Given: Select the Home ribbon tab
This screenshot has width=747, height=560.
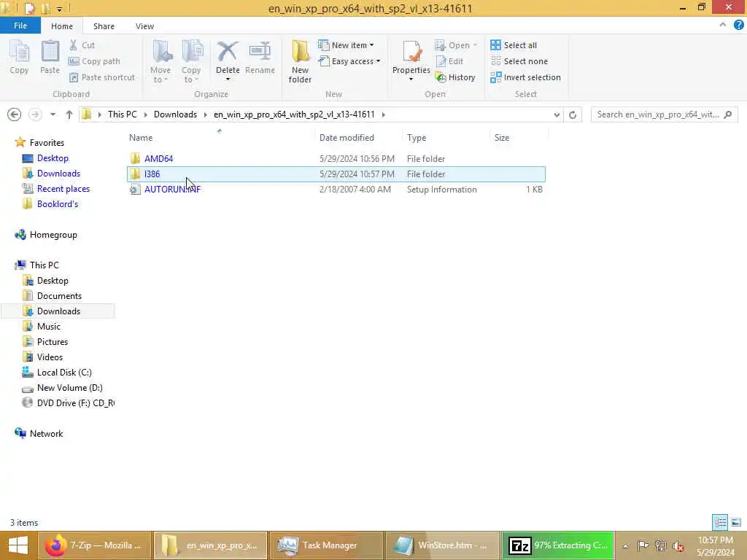Looking at the screenshot, I should pyautogui.click(x=62, y=26).
